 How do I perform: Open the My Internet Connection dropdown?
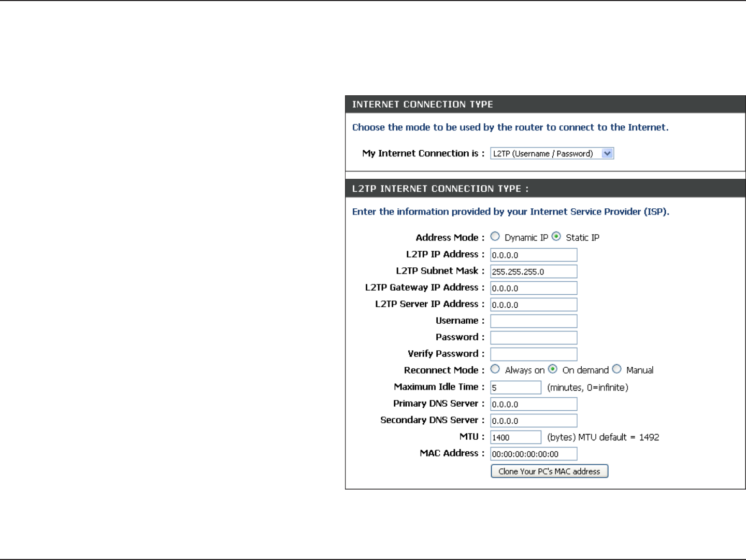[x=552, y=153]
